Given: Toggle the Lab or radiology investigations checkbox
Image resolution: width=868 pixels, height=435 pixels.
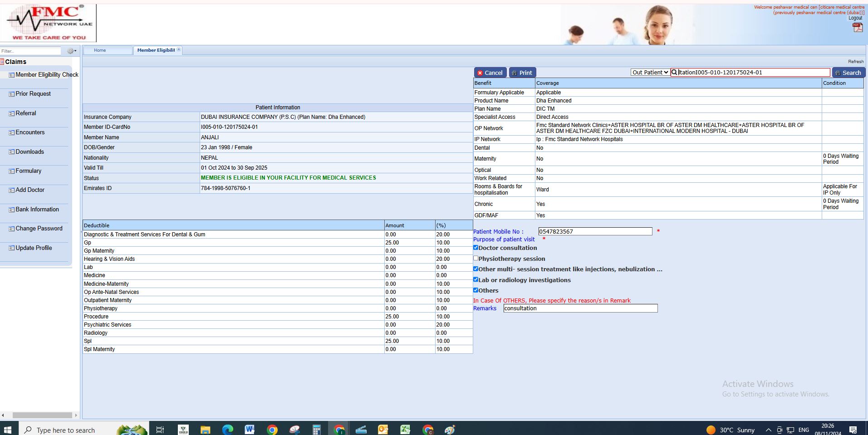Looking at the screenshot, I should click(476, 280).
